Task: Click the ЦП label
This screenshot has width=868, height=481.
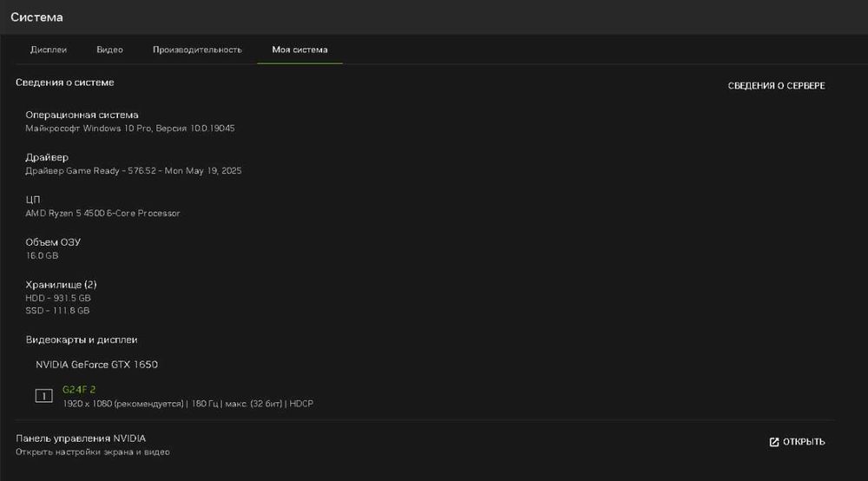Action: click(33, 200)
